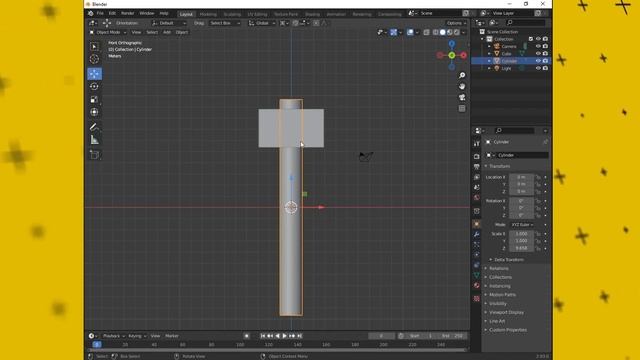Open the Object Mode dropdown

pyautogui.click(x=108, y=32)
